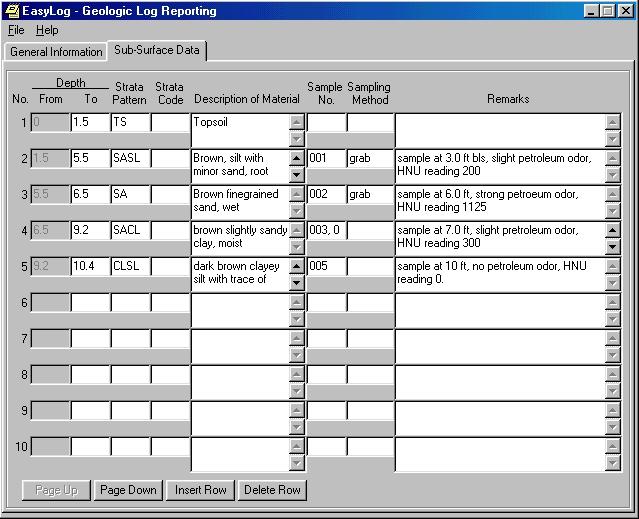Click the brown slightly sandy clay description

point(240,238)
